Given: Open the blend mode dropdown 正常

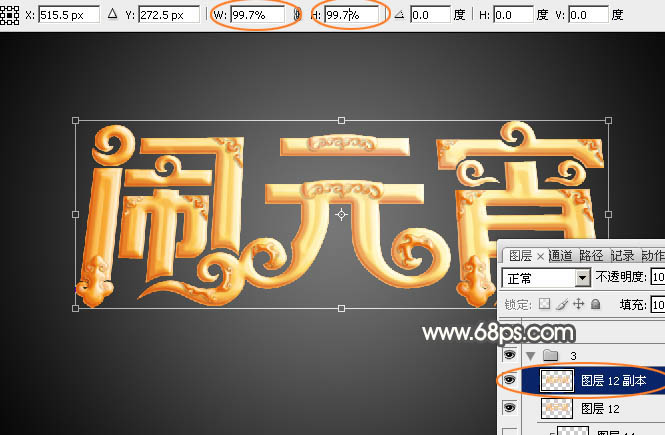Looking at the screenshot, I should click(546, 278).
